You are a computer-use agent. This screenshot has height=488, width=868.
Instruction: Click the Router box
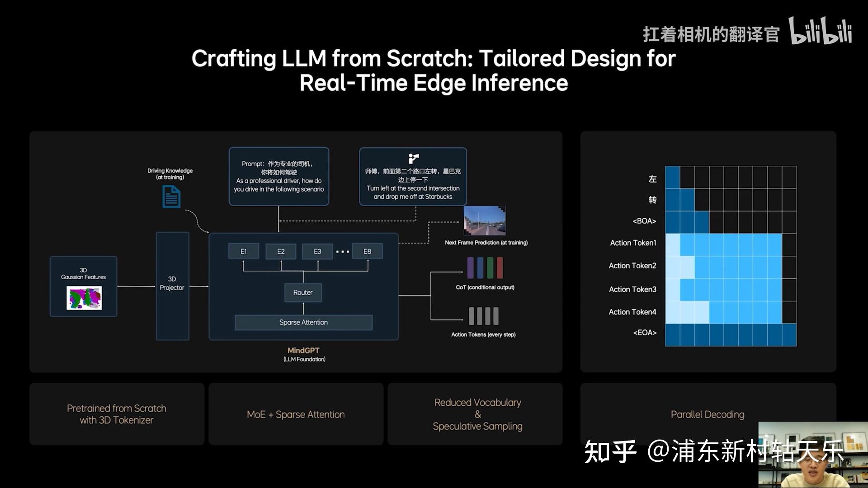pyautogui.click(x=303, y=292)
